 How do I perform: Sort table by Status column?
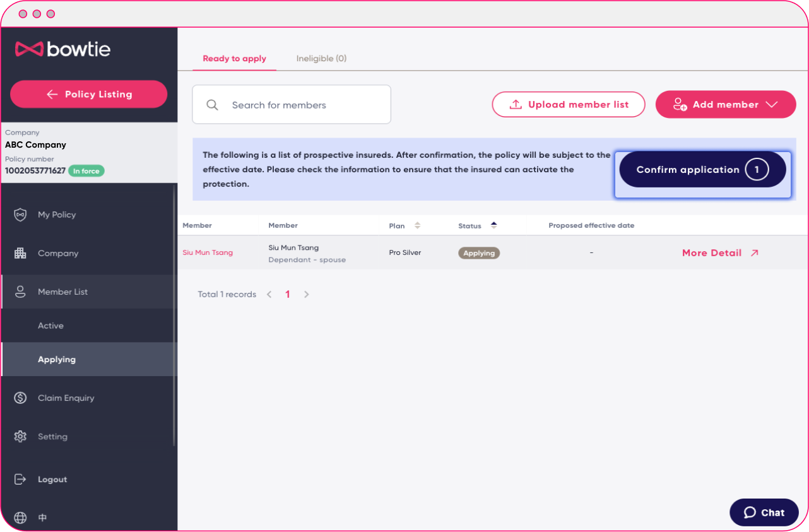coord(493,225)
